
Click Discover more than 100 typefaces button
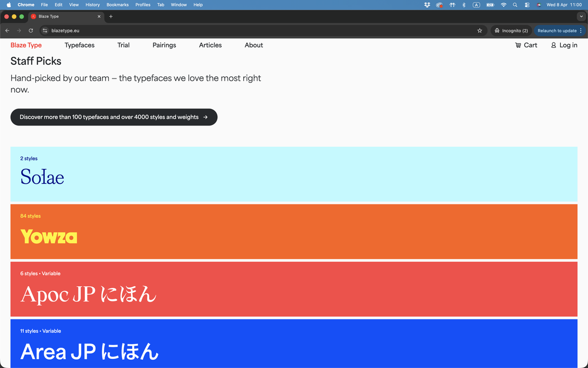pyautogui.click(x=114, y=117)
